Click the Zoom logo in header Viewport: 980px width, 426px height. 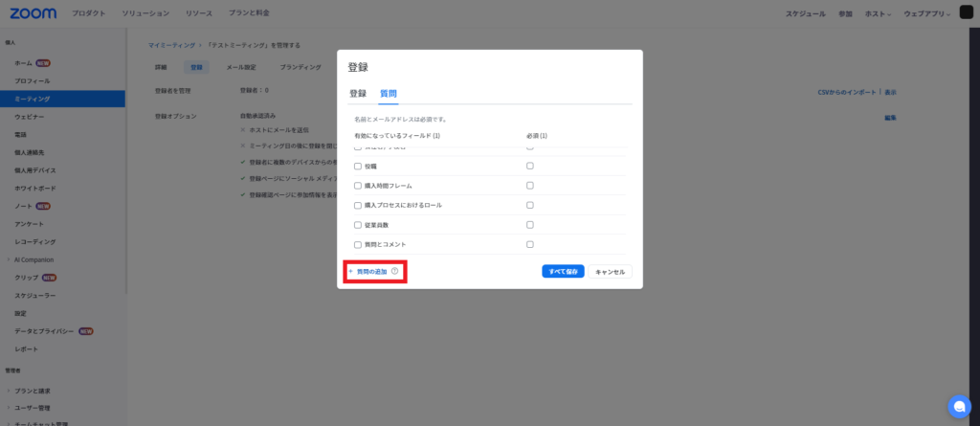tap(33, 13)
